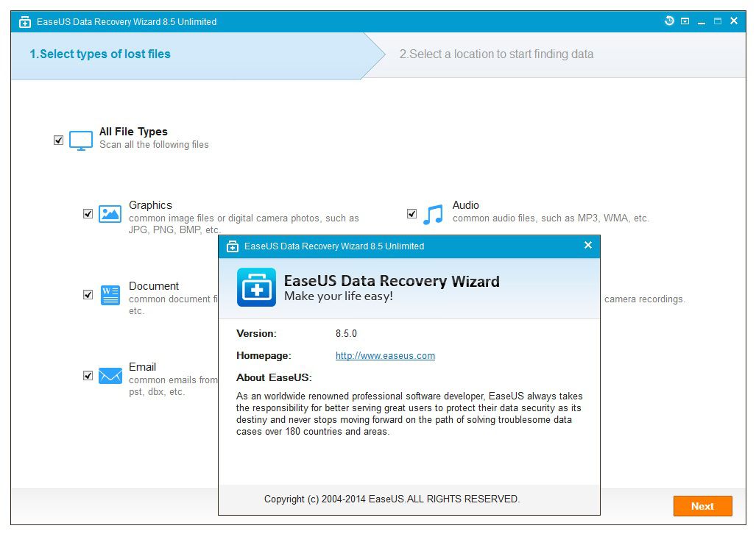Click the 'Homepage:' label
This screenshot has width=756, height=534.
coord(264,356)
